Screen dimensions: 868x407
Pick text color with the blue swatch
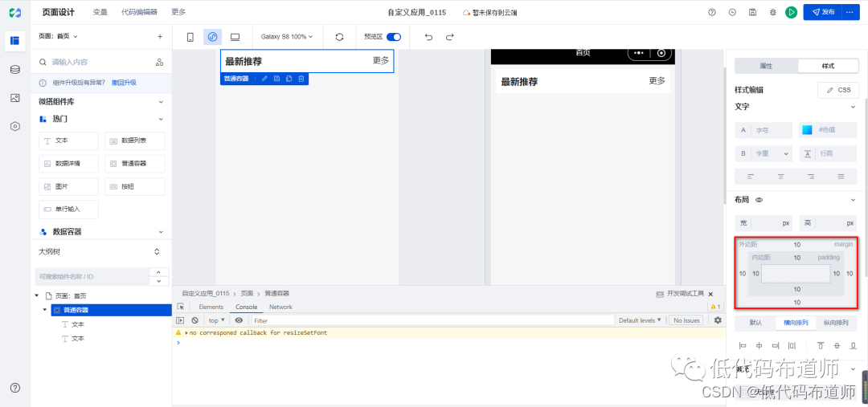coord(807,130)
